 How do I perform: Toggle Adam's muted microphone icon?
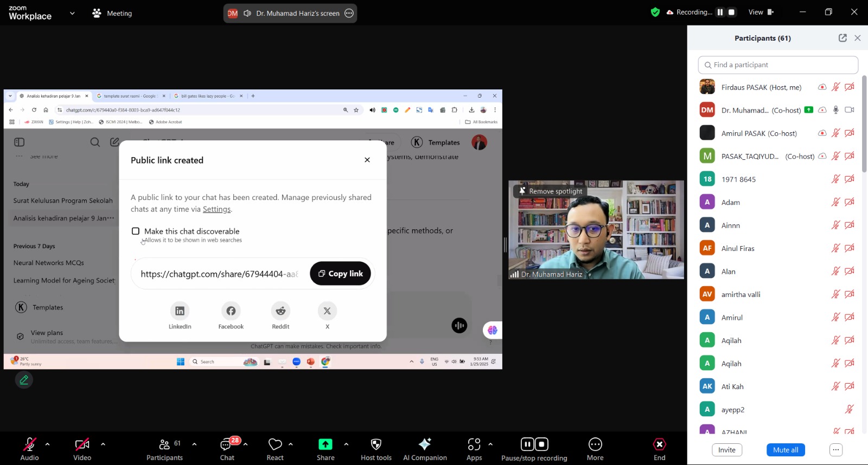pos(836,202)
